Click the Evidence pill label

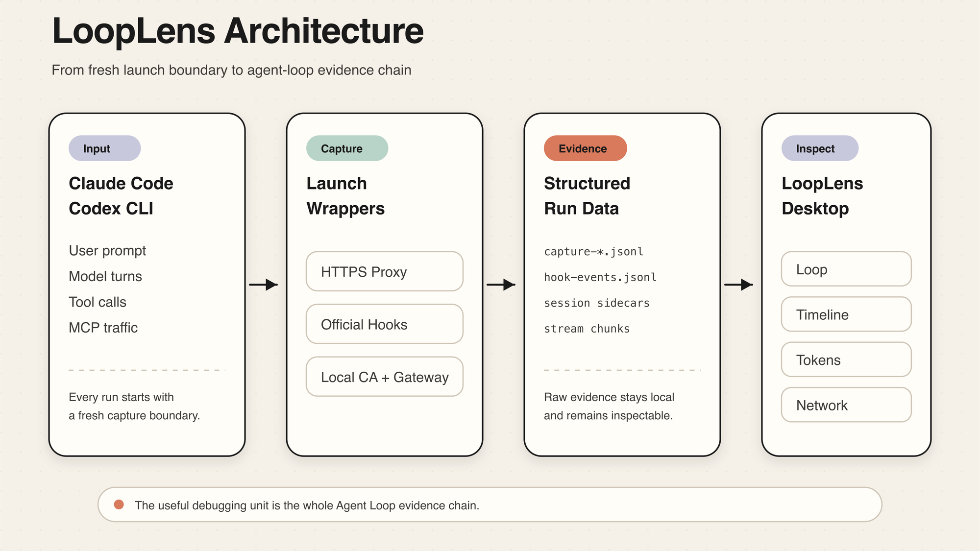click(x=585, y=148)
